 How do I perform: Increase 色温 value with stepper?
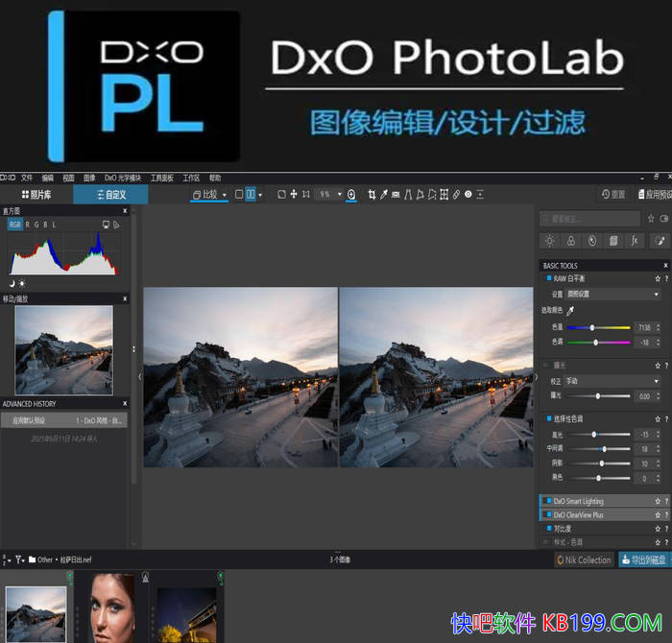click(659, 325)
